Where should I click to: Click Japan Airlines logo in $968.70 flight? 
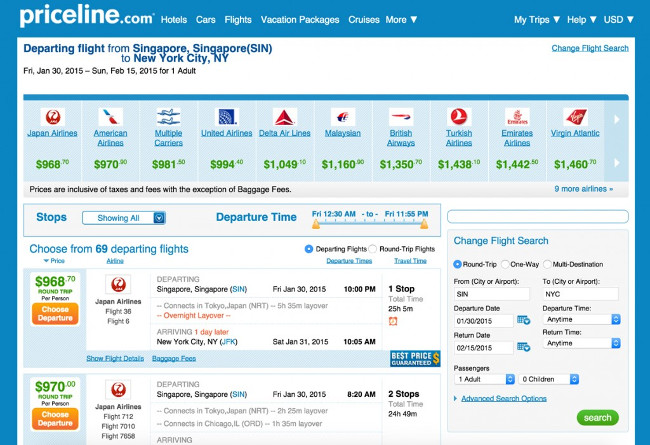click(x=118, y=285)
